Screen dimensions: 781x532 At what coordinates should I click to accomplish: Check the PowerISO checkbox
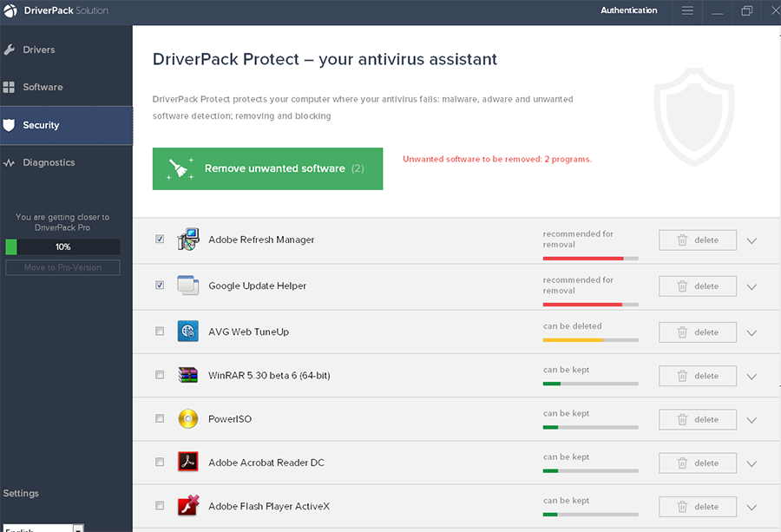[x=160, y=418]
